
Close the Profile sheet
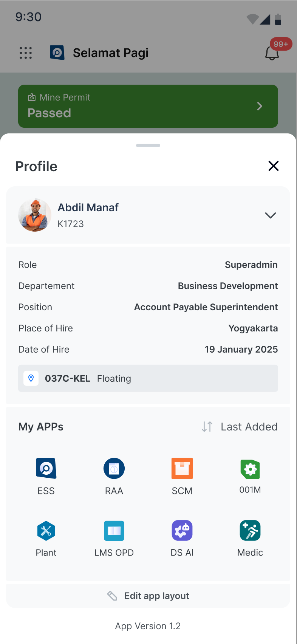coord(274,166)
